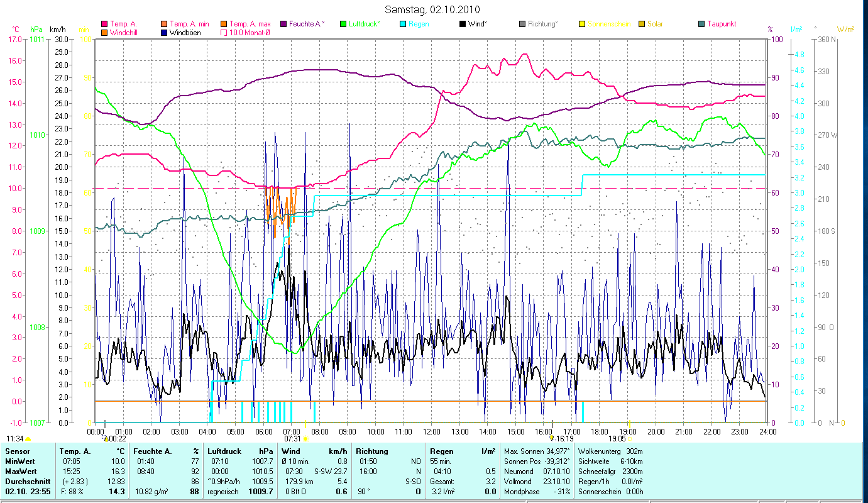868x503 pixels.
Task: Click the sun icon beside 11:34
Action: 28,439
